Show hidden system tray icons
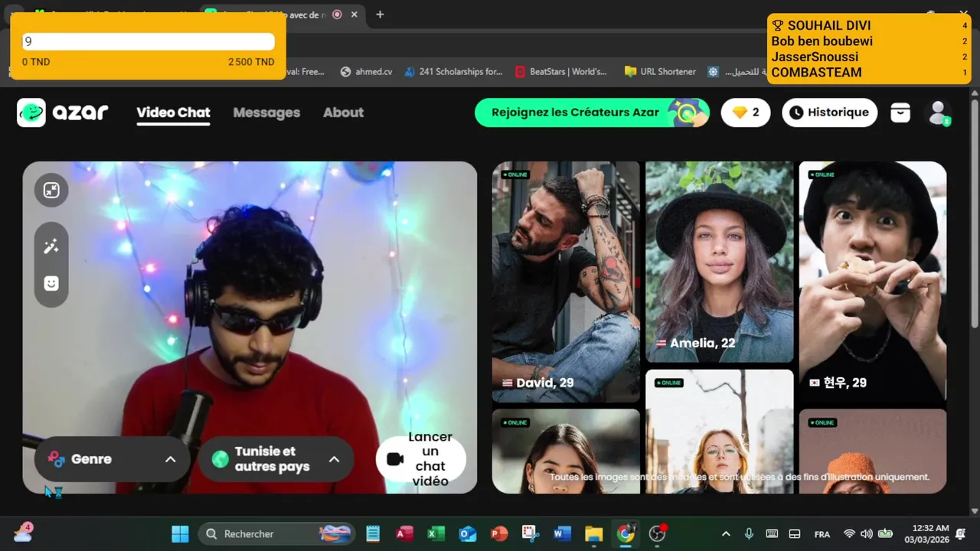Viewport: 980px width, 551px height. tap(726, 533)
